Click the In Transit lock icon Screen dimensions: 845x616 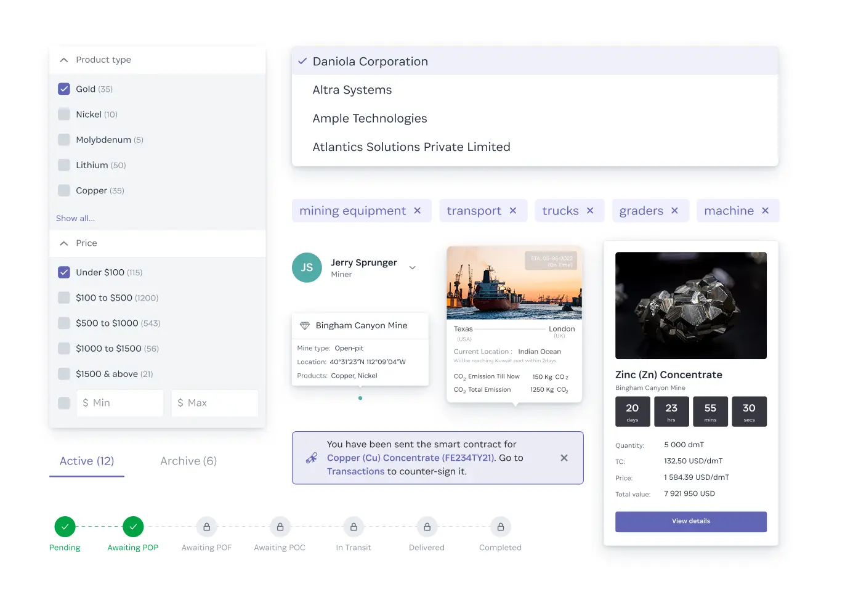click(x=354, y=527)
